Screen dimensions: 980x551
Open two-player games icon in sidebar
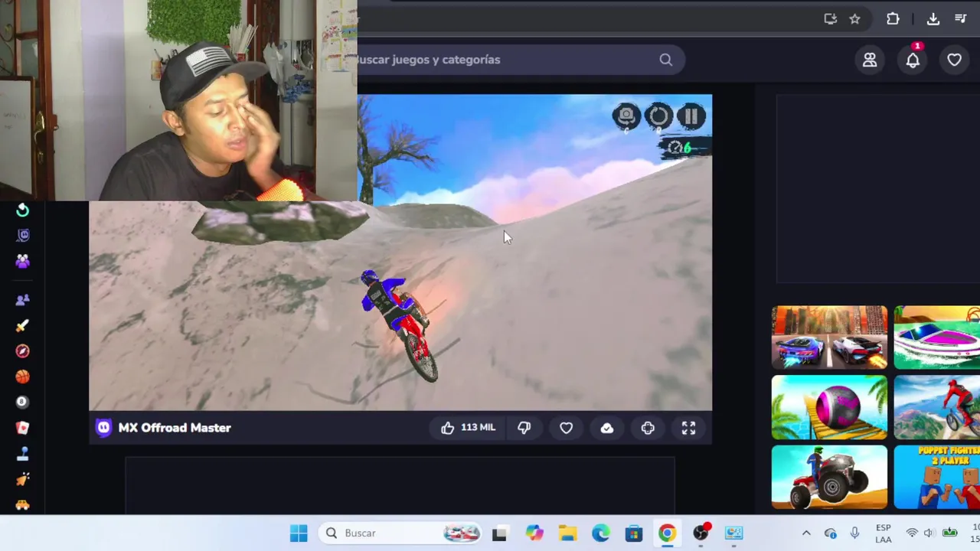[x=23, y=300]
